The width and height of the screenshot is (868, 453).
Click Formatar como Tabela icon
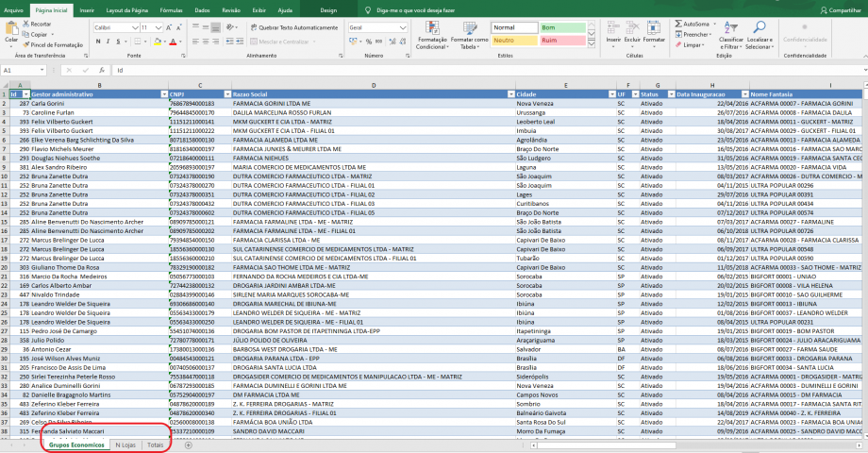click(469, 36)
